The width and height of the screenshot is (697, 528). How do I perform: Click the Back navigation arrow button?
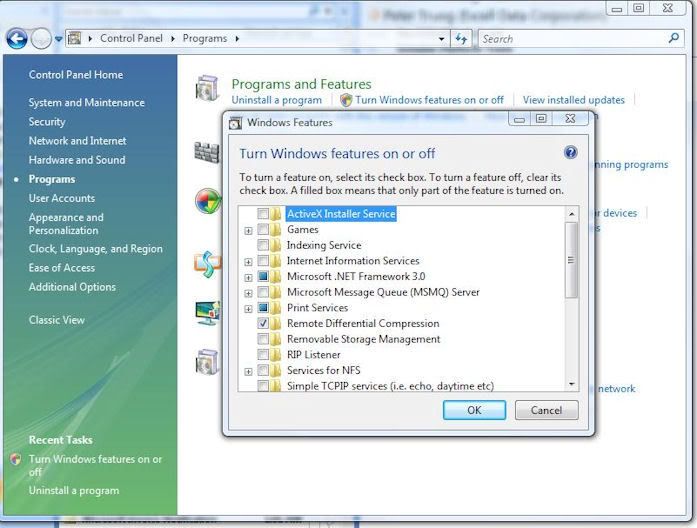16,39
